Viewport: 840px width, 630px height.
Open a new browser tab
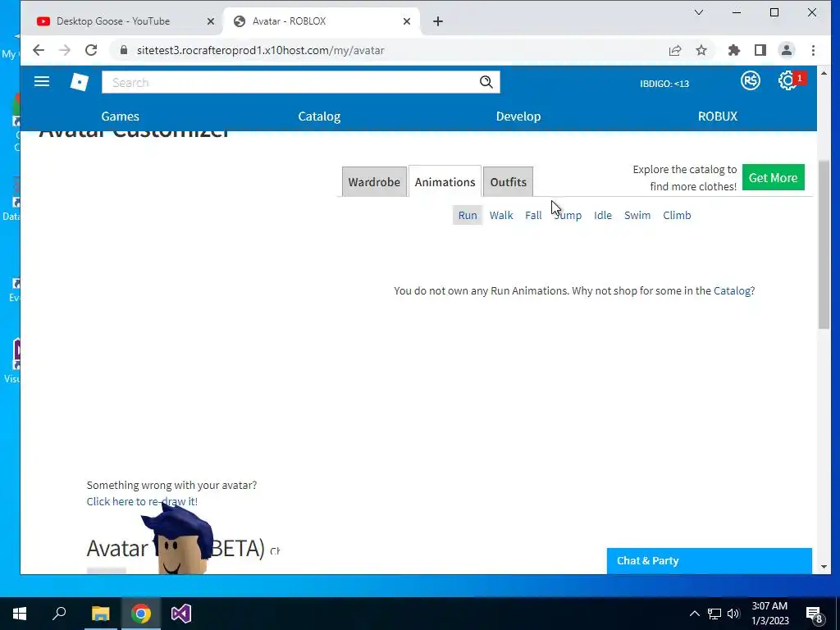(438, 21)
